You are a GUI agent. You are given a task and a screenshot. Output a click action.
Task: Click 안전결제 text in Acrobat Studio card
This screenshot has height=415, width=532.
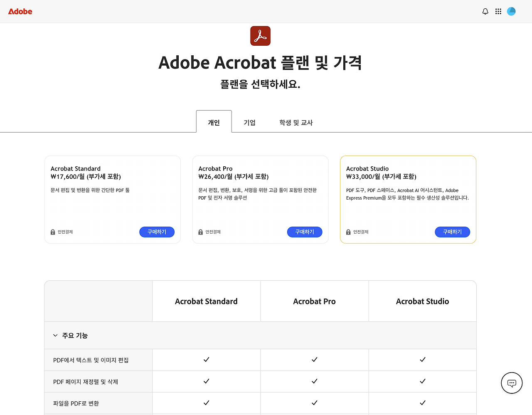click(361, 232)
